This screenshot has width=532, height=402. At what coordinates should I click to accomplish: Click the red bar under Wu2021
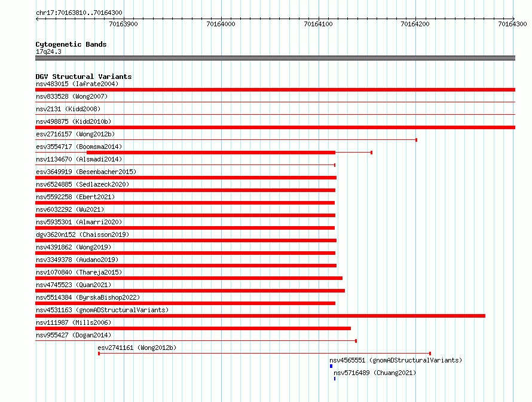tap(185, 215)
